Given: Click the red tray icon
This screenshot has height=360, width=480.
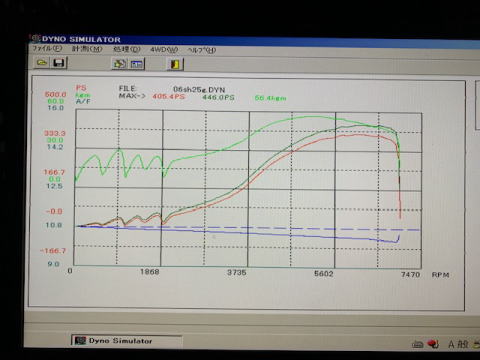Looking at the screenshot, I should click(433, 344).
